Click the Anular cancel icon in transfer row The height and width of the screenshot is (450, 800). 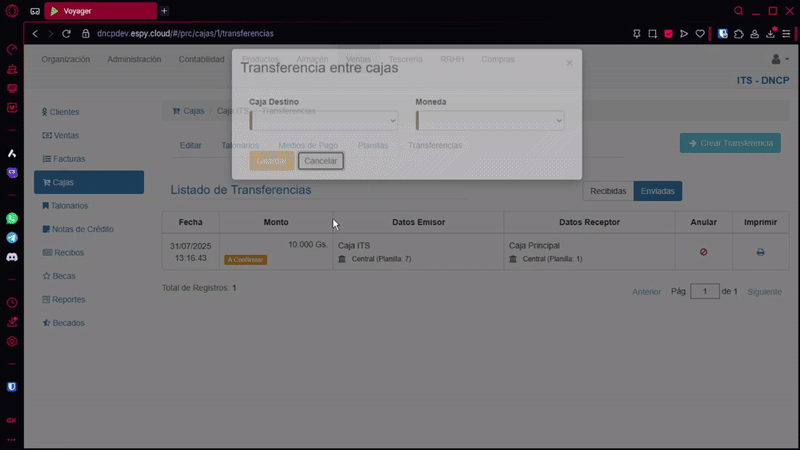703,252
